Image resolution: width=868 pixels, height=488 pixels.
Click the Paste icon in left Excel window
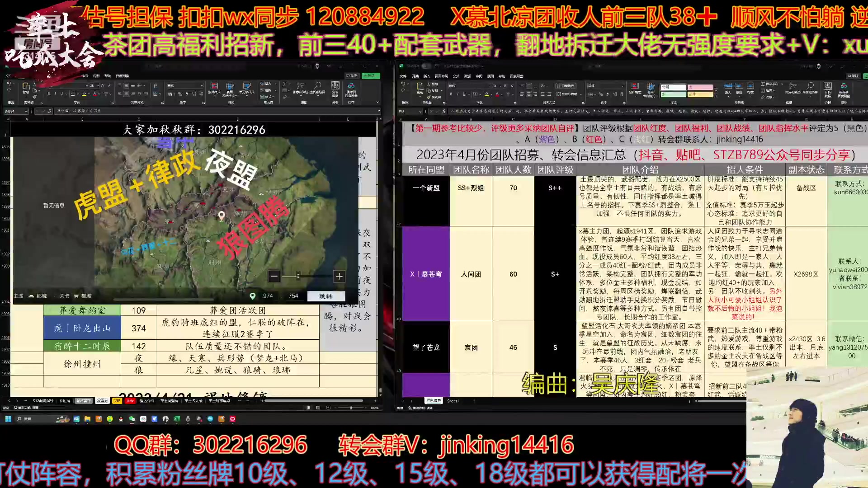[x=25, y=86]
